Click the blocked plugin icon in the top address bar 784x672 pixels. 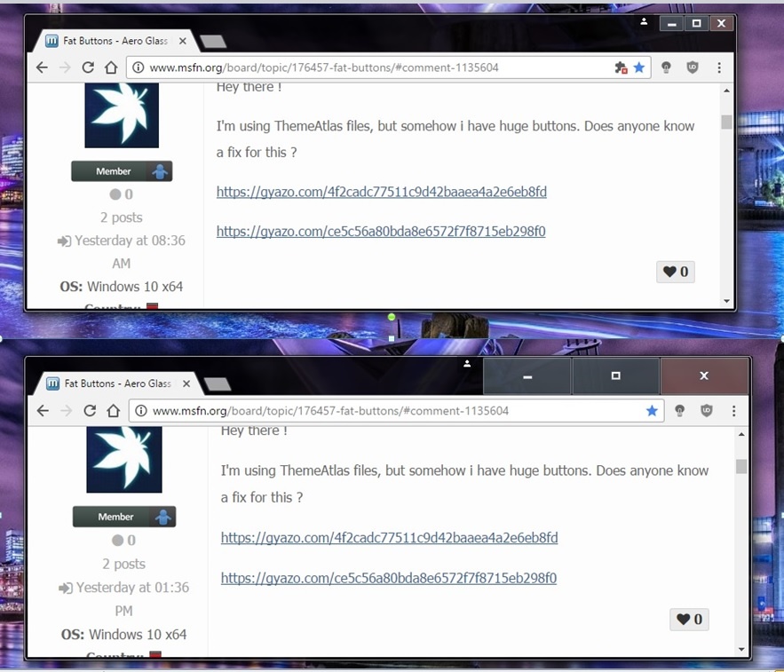621,67
